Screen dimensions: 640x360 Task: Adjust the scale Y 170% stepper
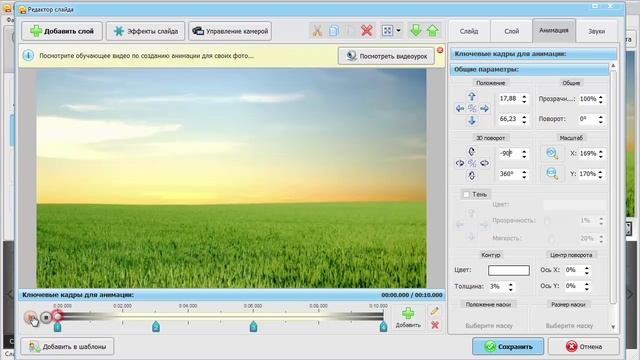(x=601, y=174)
